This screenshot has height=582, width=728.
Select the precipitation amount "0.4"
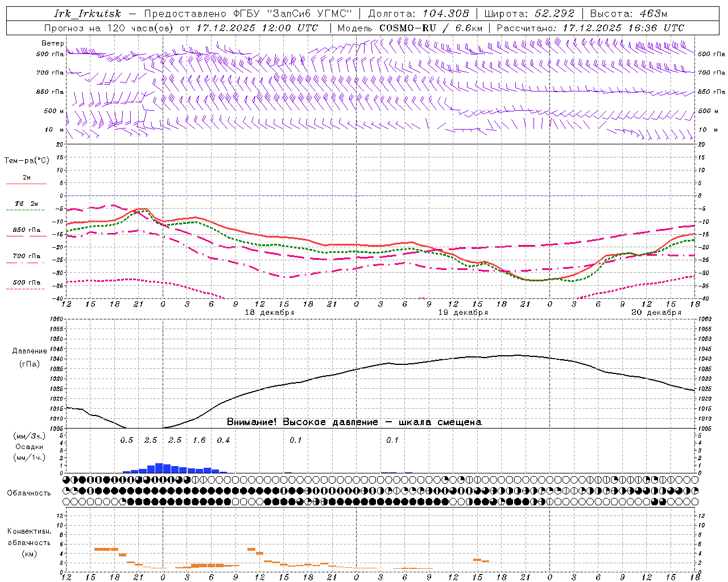[224, 440]
